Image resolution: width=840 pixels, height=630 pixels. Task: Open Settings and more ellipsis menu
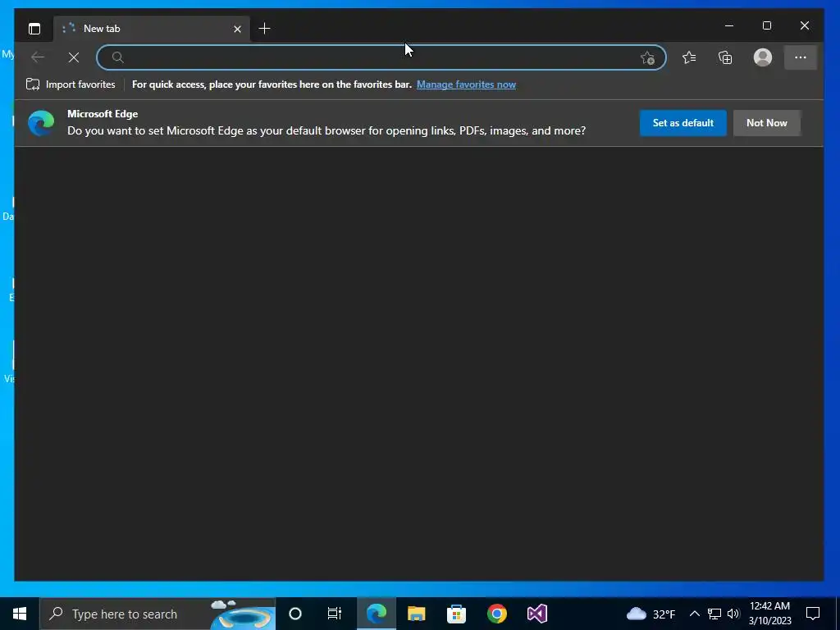click(x=801, y=57)
